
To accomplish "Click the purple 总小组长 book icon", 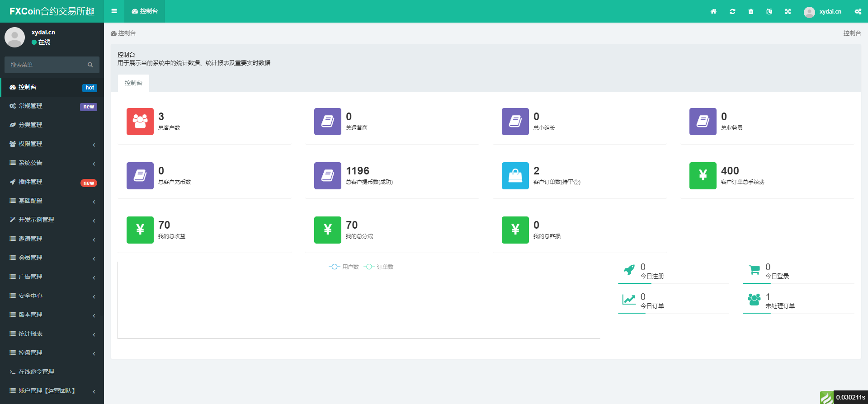I will coord(515,122).
